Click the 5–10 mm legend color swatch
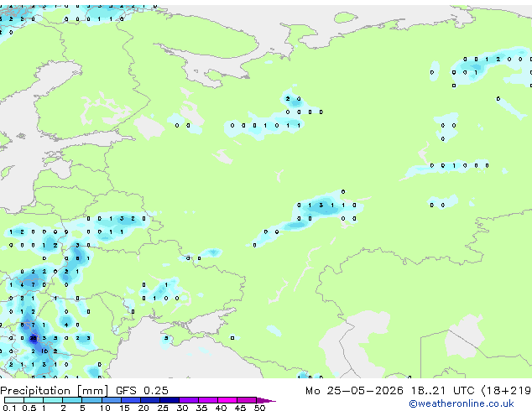The height and width of the screenshot is (411, 532). point(91,400)
